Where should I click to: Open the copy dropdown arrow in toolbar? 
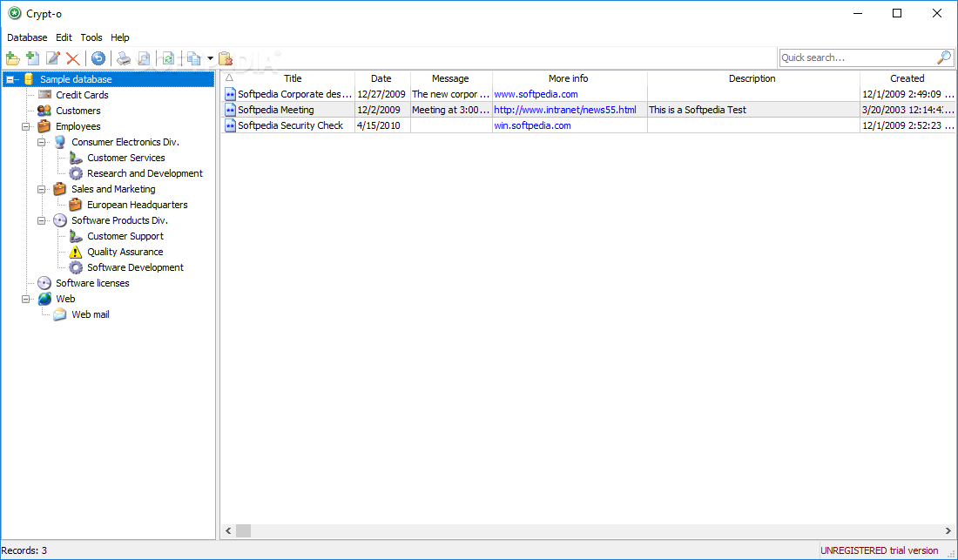[210, 58]
